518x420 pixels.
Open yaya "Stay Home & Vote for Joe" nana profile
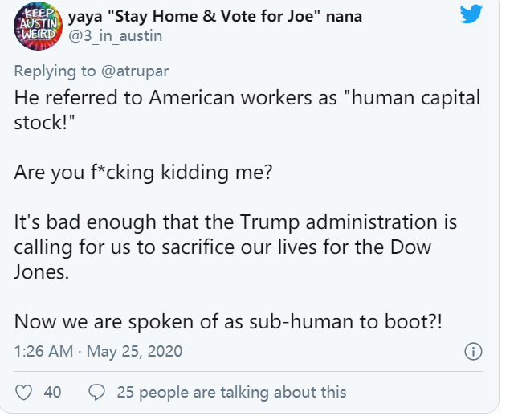215,16
